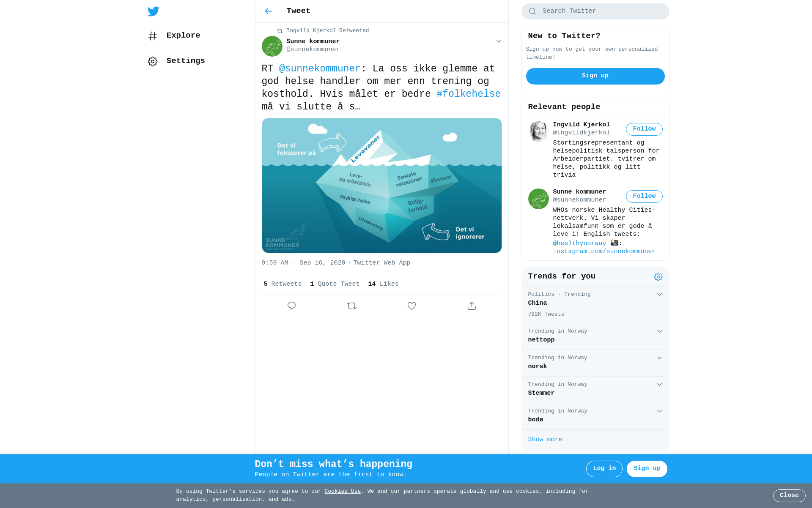Like the tweet with heart icon
Image resolution: width=812 pixels, height=508 pixels.
[x=411, y=306]
